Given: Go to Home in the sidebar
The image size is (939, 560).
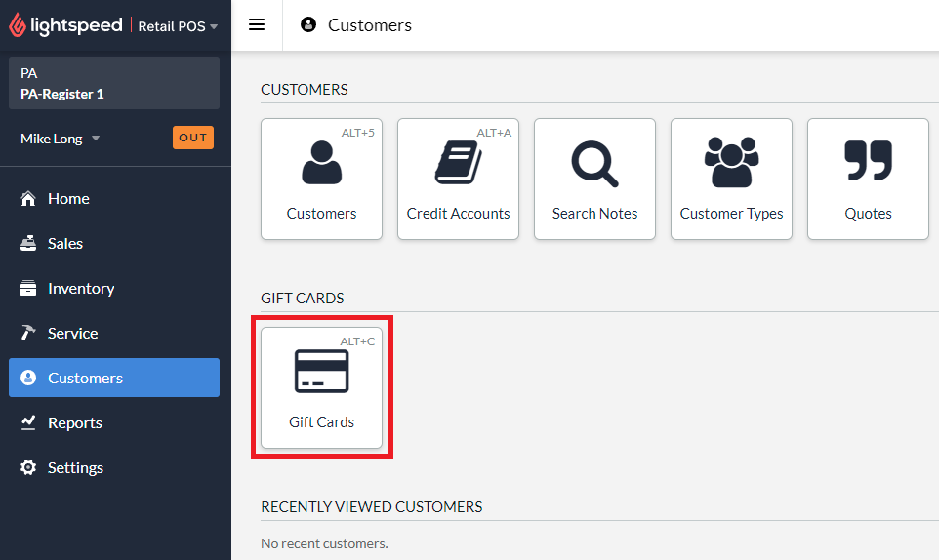Looking at the screenshot, I should point(68,198).
